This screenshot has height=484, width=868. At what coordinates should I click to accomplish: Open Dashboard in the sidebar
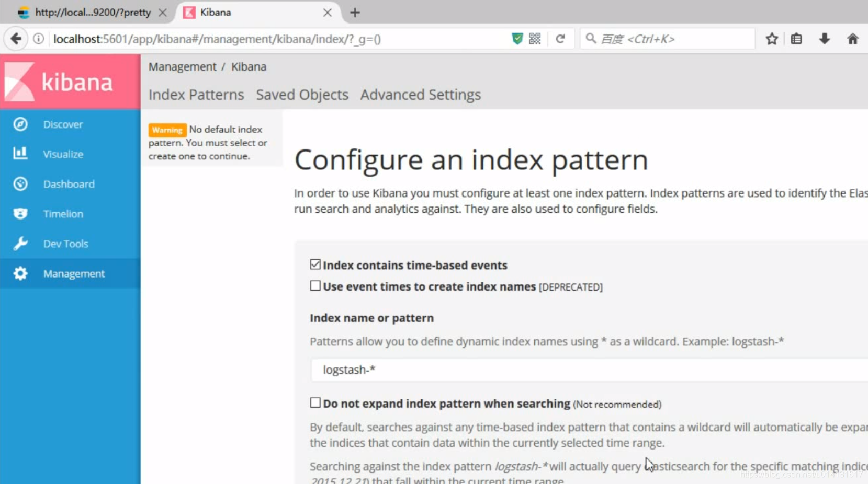[70, 184]
